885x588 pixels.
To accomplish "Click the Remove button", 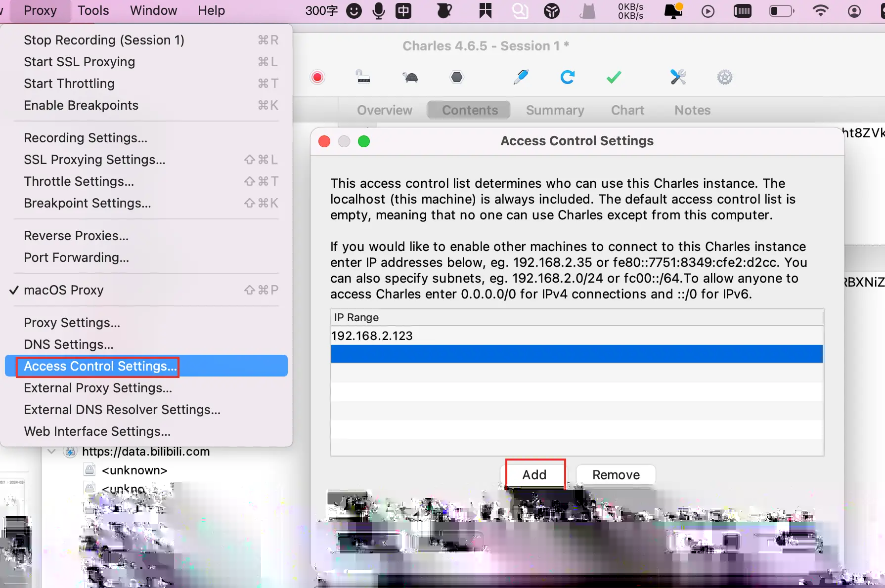I will click(x=616, y=475).
